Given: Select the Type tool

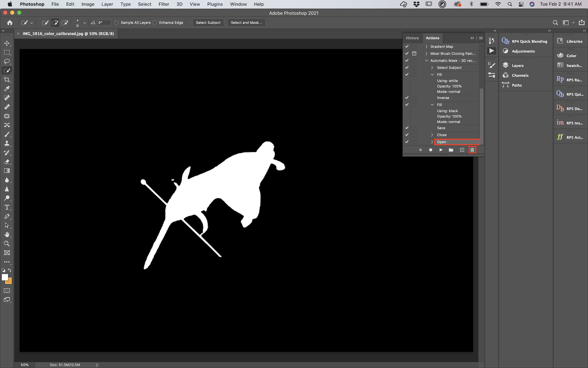Looking at the screenshot, I should click(x=7, y=207).
